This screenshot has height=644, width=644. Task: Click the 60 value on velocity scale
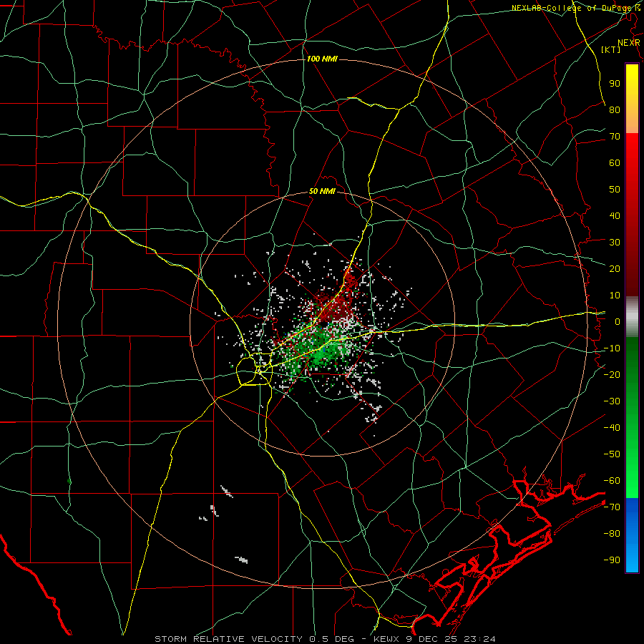pos(615,162)
